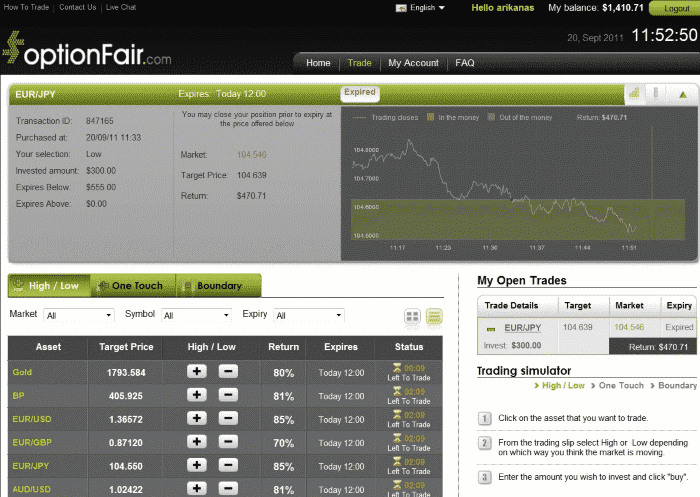Screen dimensions: 700x497
Task: Switch to the Boundary tab
Action: point(217,286)
